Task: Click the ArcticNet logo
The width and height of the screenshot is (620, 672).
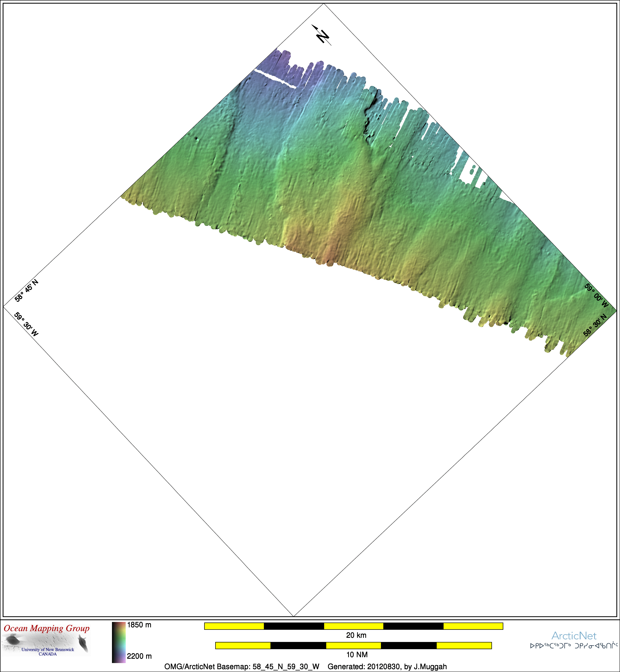Action: [x=574, y=636]
